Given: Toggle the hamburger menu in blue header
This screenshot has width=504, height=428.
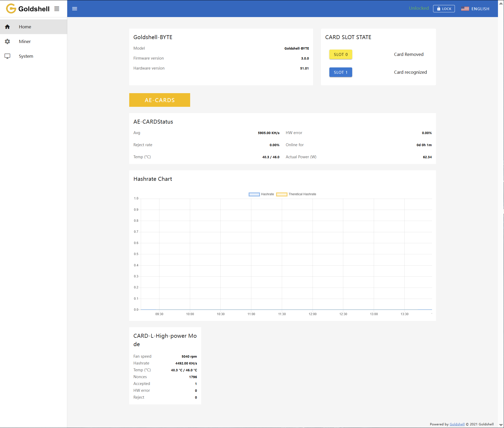Looking at the screenshot, I should pyautogui.click(x=75, y=9).
